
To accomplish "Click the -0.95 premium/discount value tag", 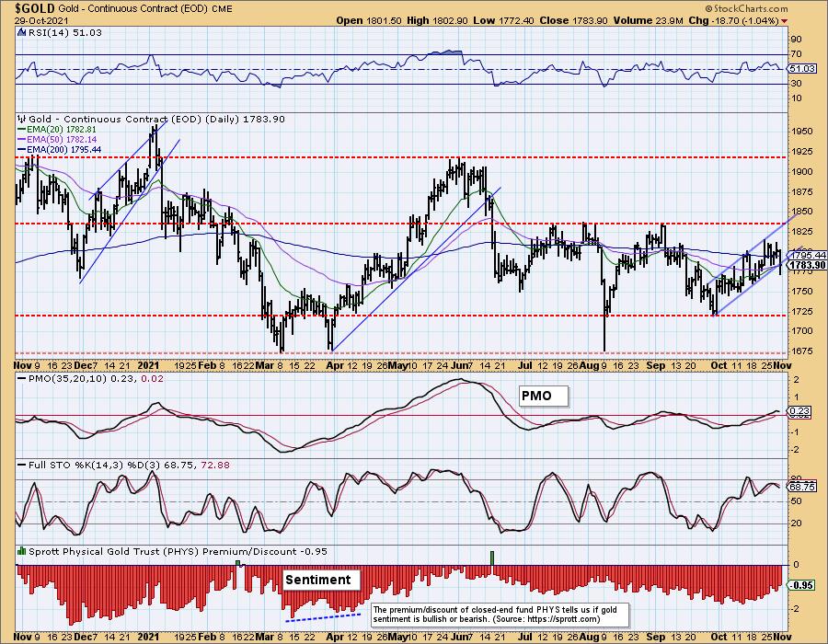I will (x=801, y=585).
